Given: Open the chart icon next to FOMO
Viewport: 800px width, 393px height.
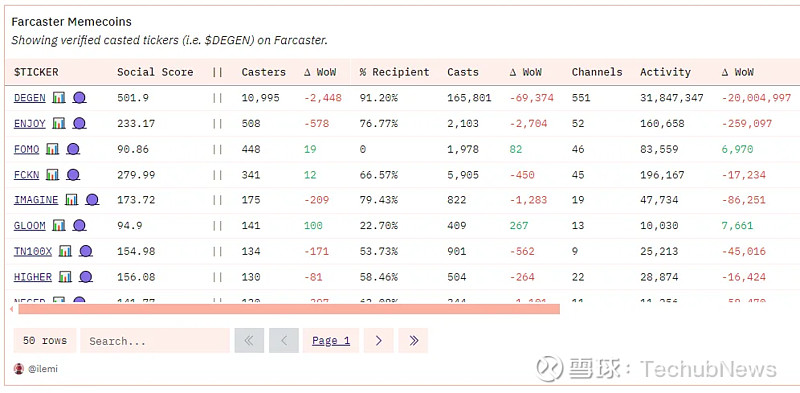Looking at the screenshot, I should pos(53,149).
